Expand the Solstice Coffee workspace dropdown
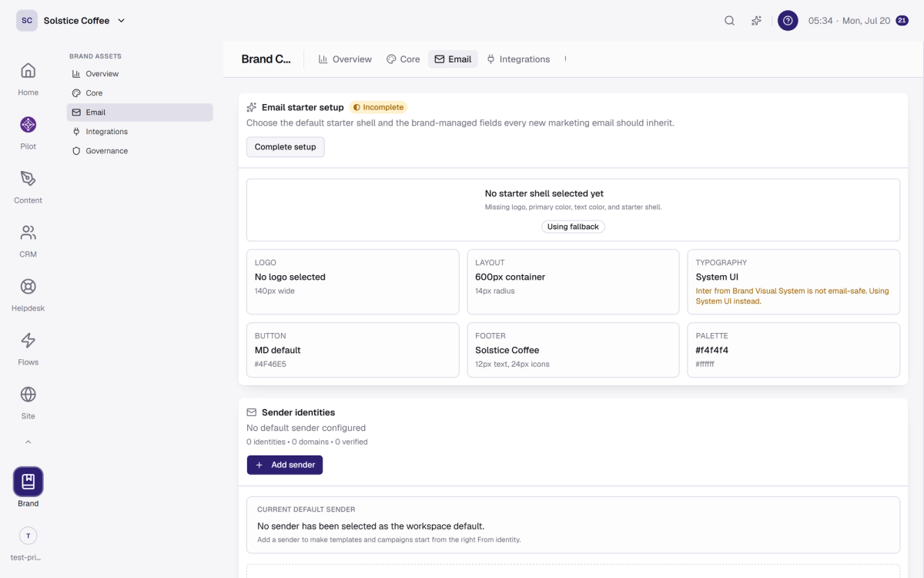This screenshot has width=924, height=578. 84,21
